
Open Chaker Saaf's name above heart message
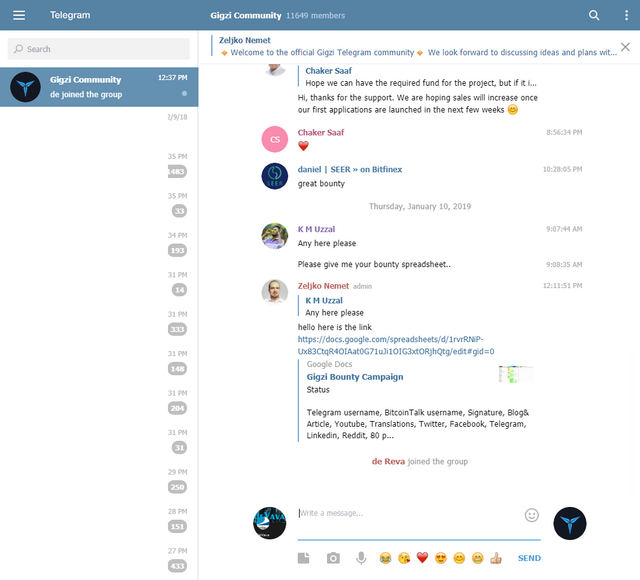[x=321, y=132]
